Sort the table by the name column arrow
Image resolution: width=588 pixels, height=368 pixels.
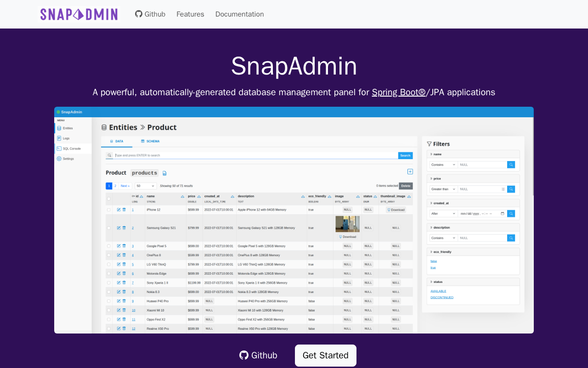(182, 196)
